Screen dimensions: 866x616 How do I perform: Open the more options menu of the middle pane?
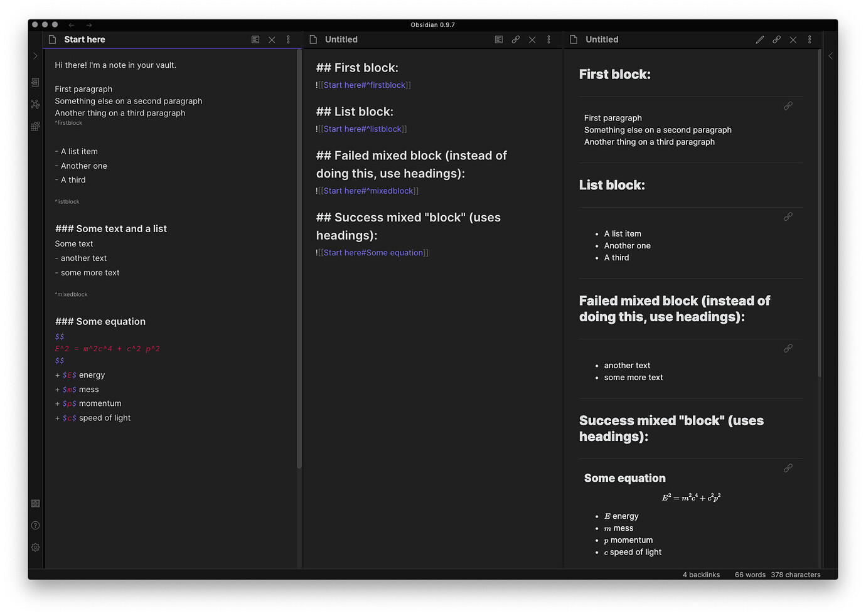tap(548, 39)
